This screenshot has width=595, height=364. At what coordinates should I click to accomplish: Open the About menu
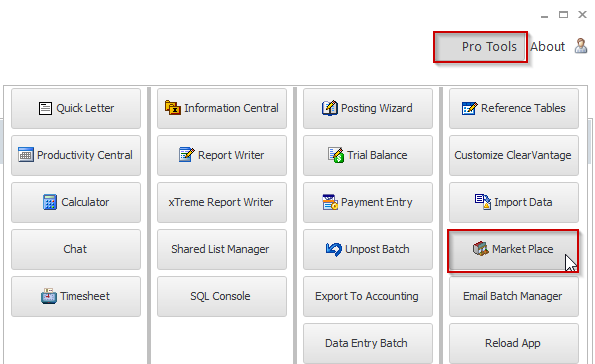547,47
